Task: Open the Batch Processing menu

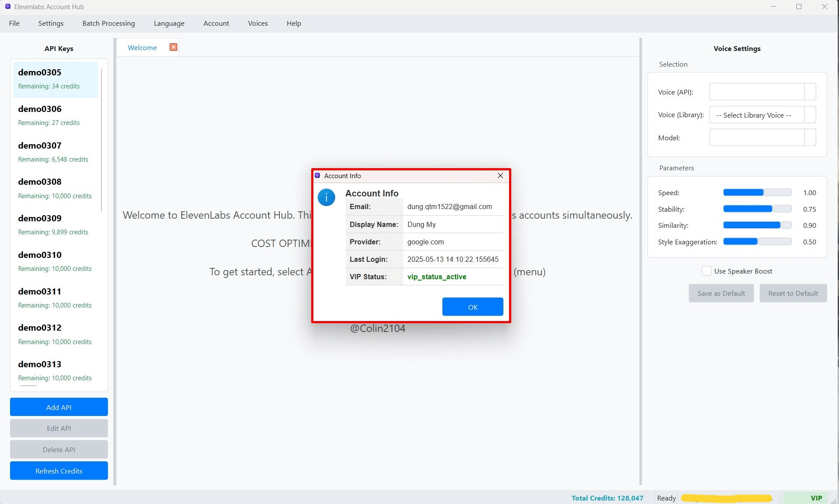Action: [109, 24]
